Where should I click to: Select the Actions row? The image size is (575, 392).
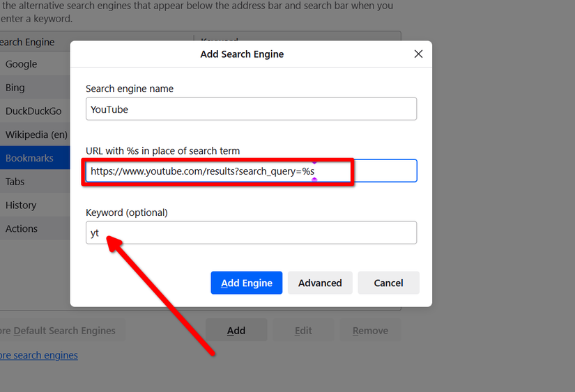(x=35, y=228)
